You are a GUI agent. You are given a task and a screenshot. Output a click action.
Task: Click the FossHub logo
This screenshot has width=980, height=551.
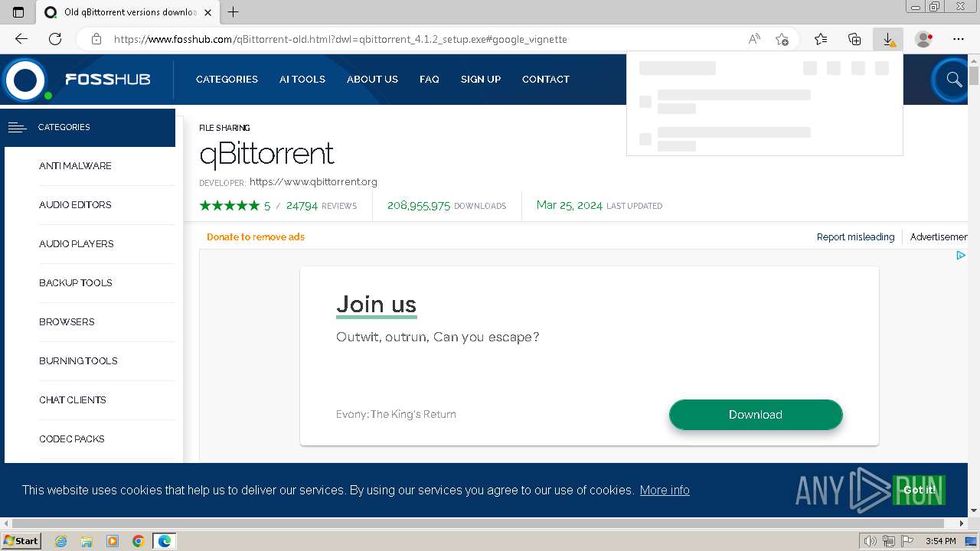(76, 79)
